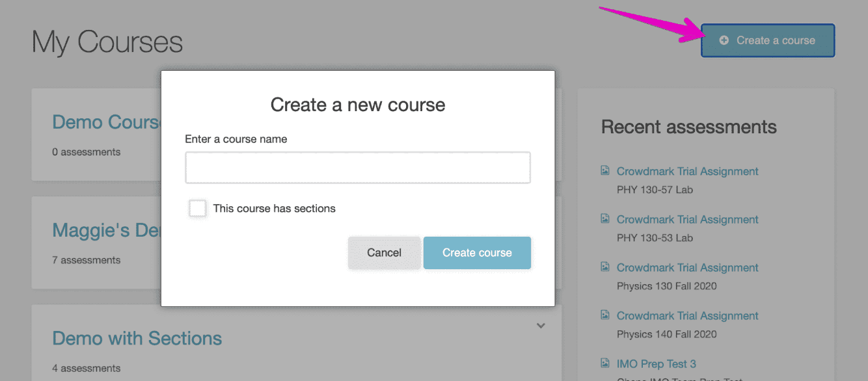Open Crowdmark Trial Assignment for PHY 130-57 Lab
Screen dimensions: 868x381
[x=687, y=172]
